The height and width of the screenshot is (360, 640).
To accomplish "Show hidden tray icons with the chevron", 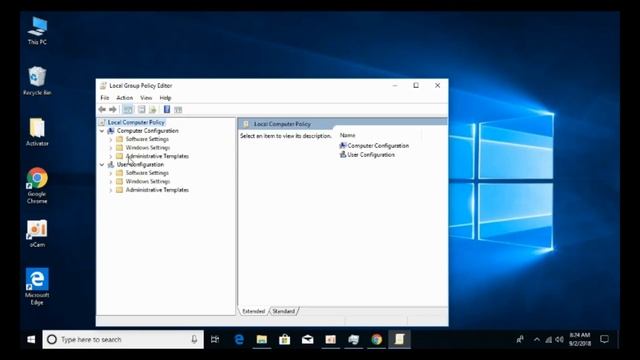I will [537, 340].
